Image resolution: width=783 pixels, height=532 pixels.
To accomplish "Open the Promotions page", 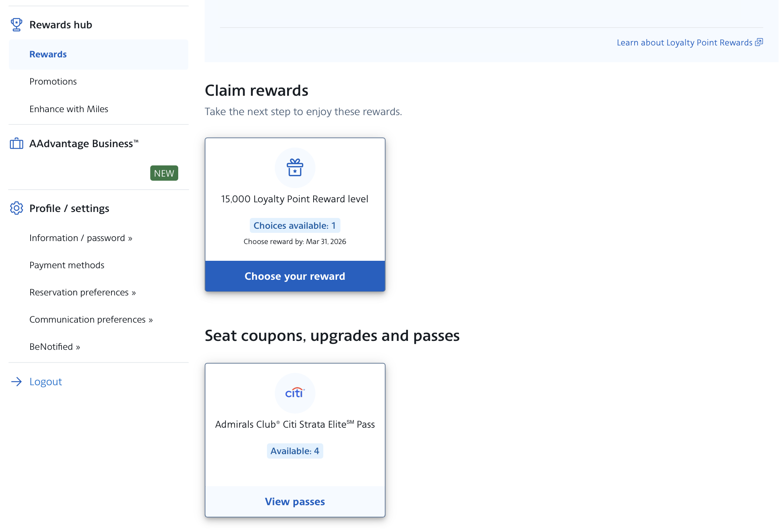I will 53,82.
